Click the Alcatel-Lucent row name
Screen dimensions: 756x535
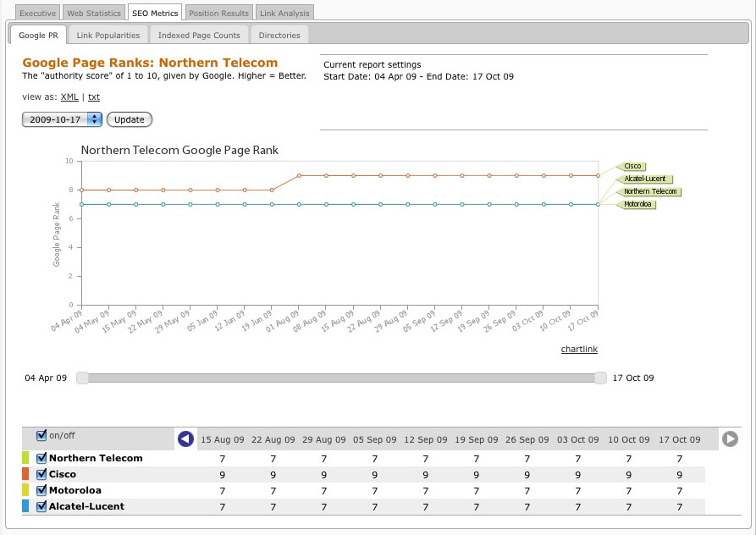tap(87, 506)
